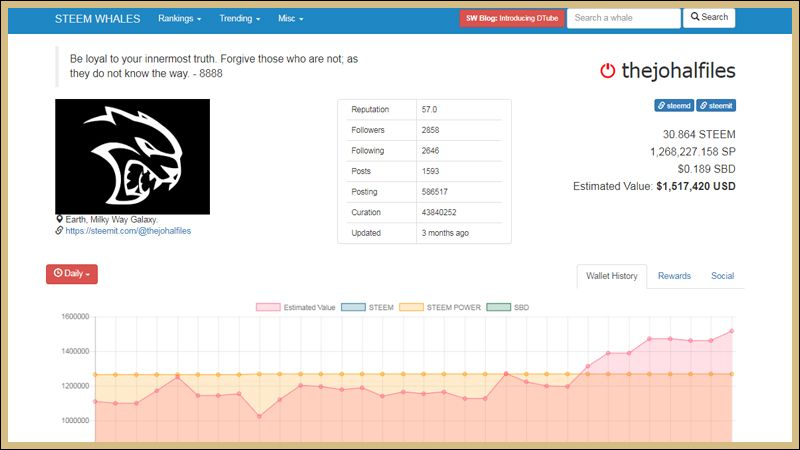Click the Curation value 43840252
The width and height of the screenshot is (800, 450).
(x=439, y=212)
